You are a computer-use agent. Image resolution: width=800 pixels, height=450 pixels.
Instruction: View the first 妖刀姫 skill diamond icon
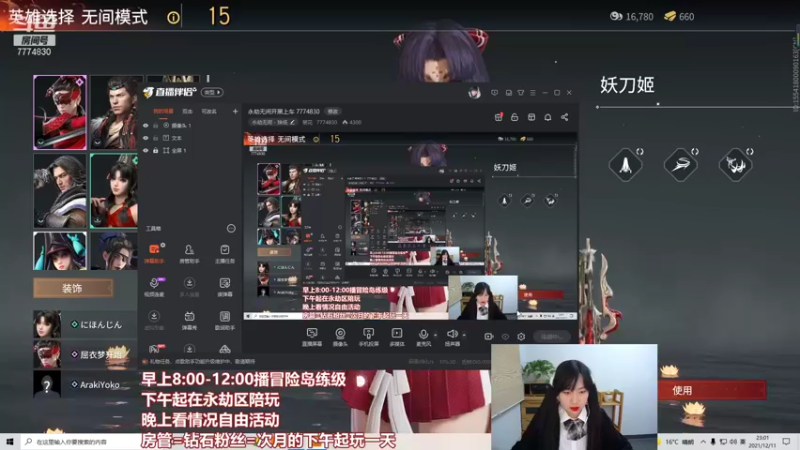[626, 165]
